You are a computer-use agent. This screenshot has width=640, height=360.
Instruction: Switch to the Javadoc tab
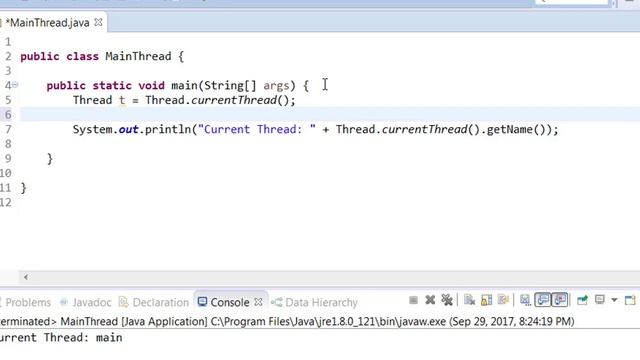(x=85, y=302)
